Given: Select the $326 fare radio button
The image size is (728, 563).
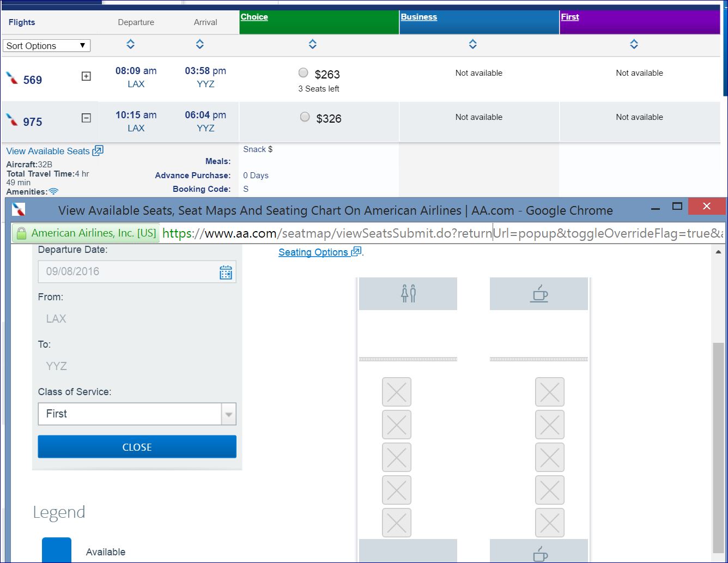Looking at the screenshot, I should 305,117.
